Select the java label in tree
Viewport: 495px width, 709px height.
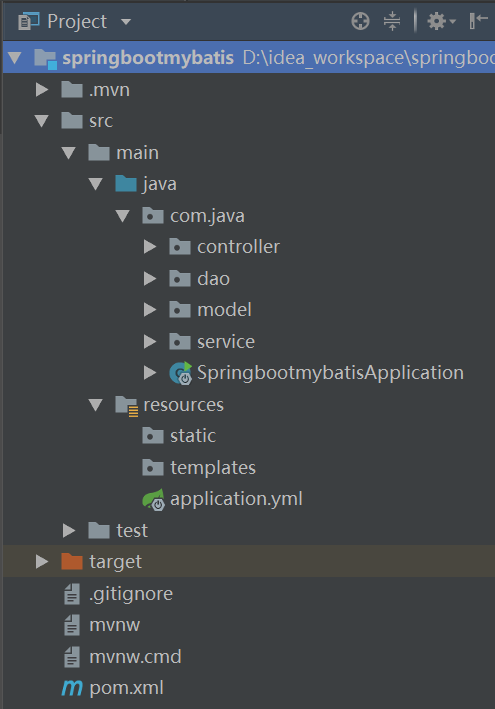click(160, 184)
